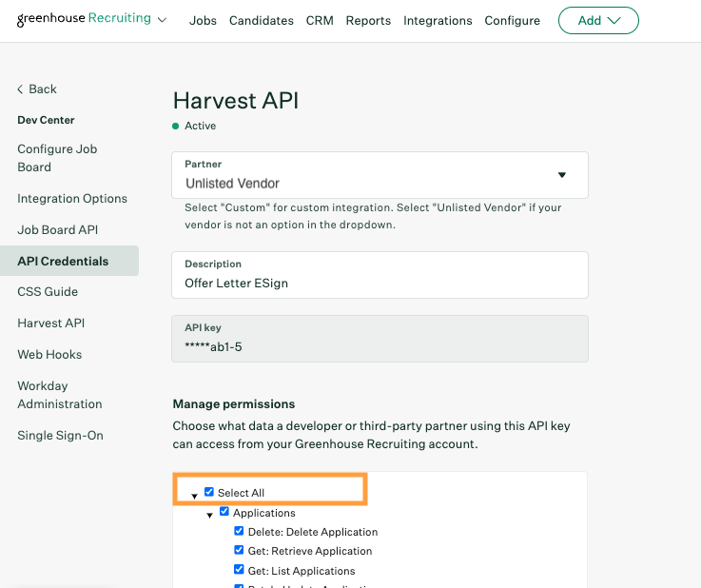Viewport: 701px width, 588px height.
Task: Open Single Sign-On settings
Action: (60, 435)
